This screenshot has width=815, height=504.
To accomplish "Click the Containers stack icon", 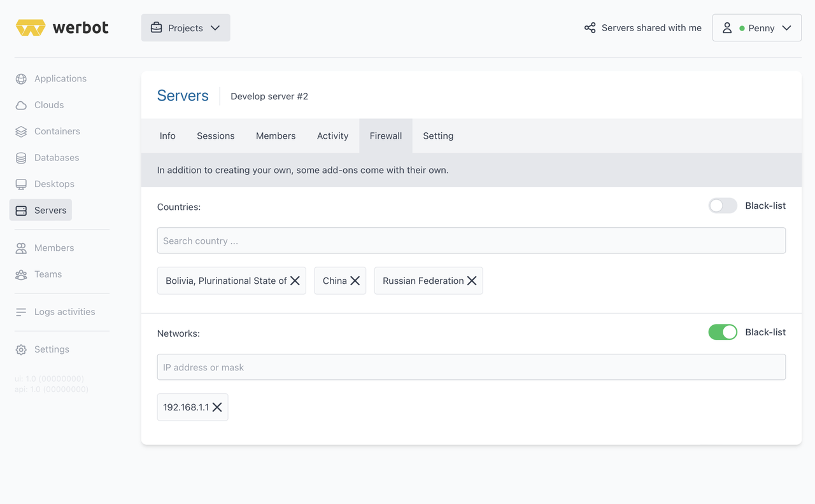I will (21, 131).
